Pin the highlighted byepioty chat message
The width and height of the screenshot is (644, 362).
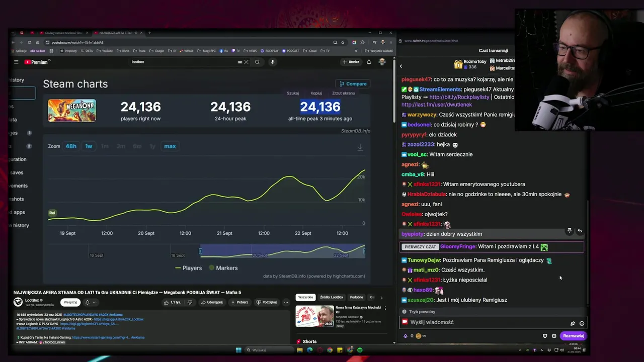click(x=570, y=230)
